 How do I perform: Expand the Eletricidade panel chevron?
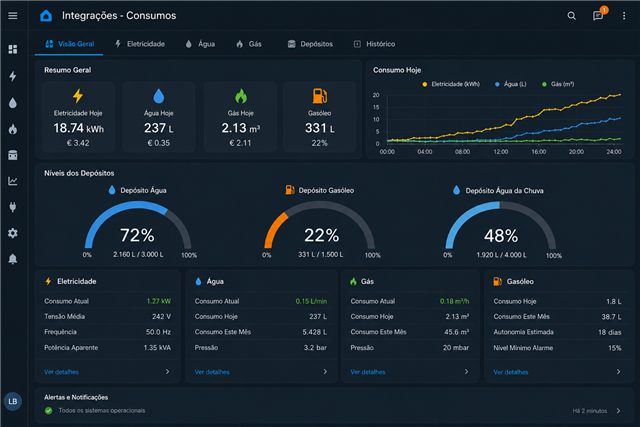[167, 371]
